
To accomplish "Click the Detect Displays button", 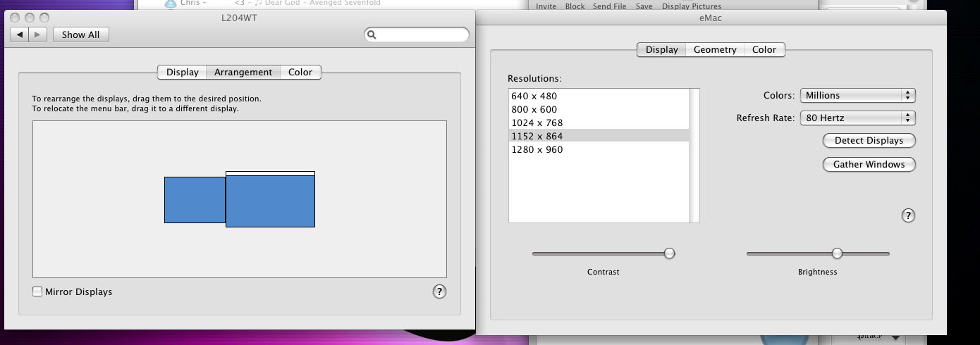I will tap(869, 141).
